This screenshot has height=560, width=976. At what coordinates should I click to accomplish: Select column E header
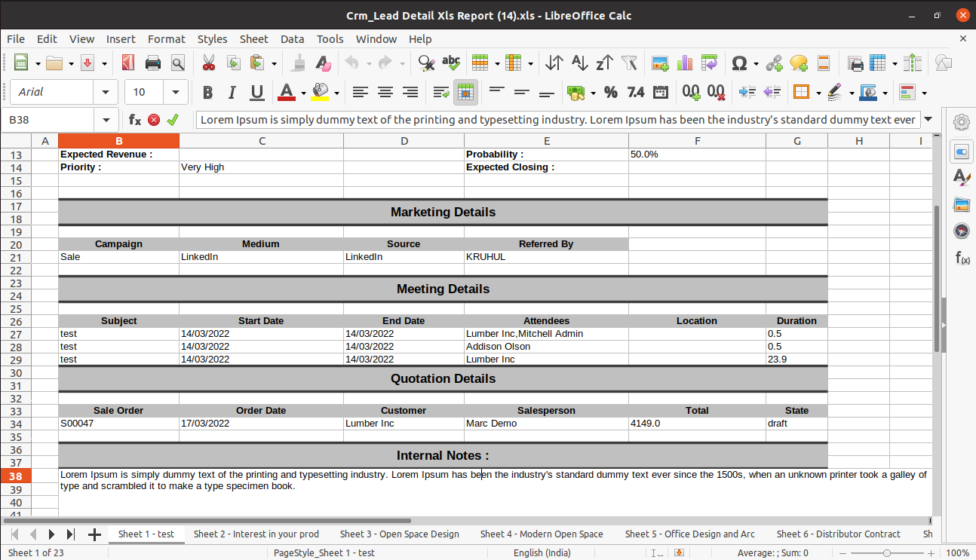click(547, 141)
